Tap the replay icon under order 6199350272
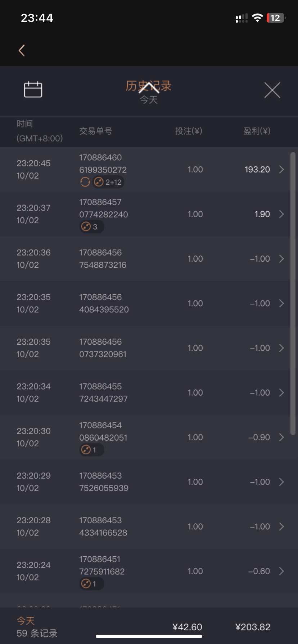Screen dimensions: 298x644 tap(85, 182)
